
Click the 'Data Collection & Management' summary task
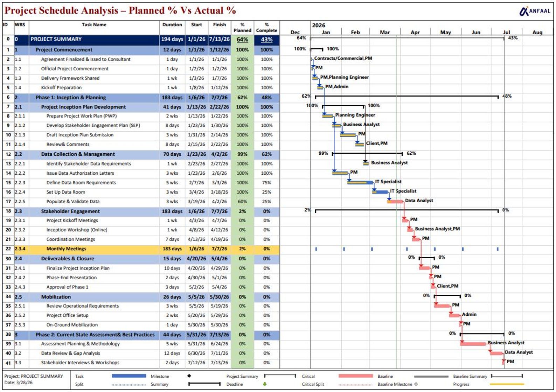pos(78,154)
